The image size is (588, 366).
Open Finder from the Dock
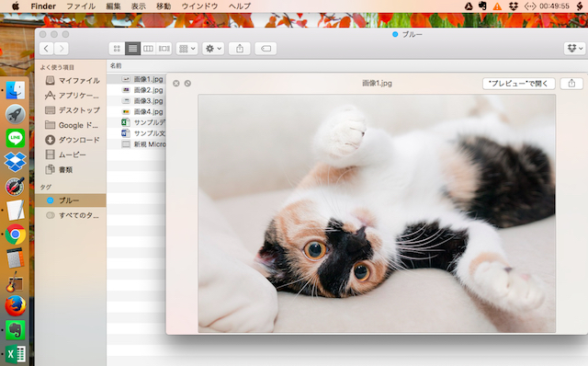click(x=16, y=90)
